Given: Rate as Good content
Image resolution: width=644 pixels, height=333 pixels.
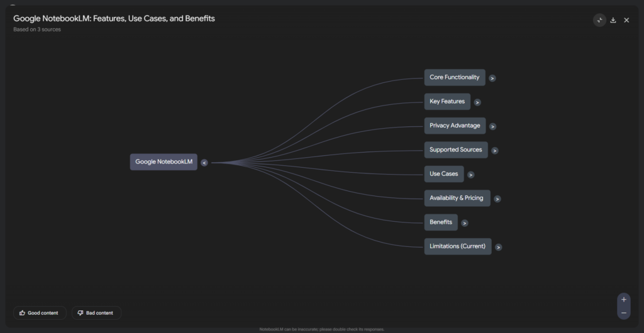Looking at the screenshot, I should point(40,313).
